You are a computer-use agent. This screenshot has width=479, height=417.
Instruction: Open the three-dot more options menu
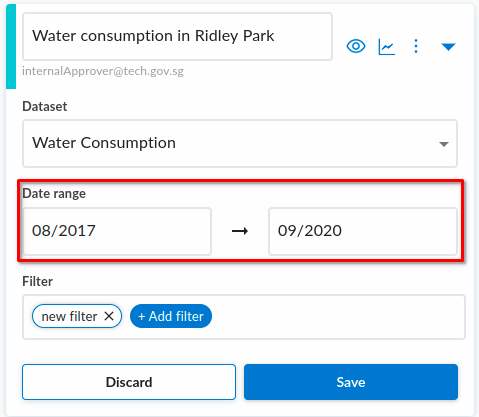416,46
